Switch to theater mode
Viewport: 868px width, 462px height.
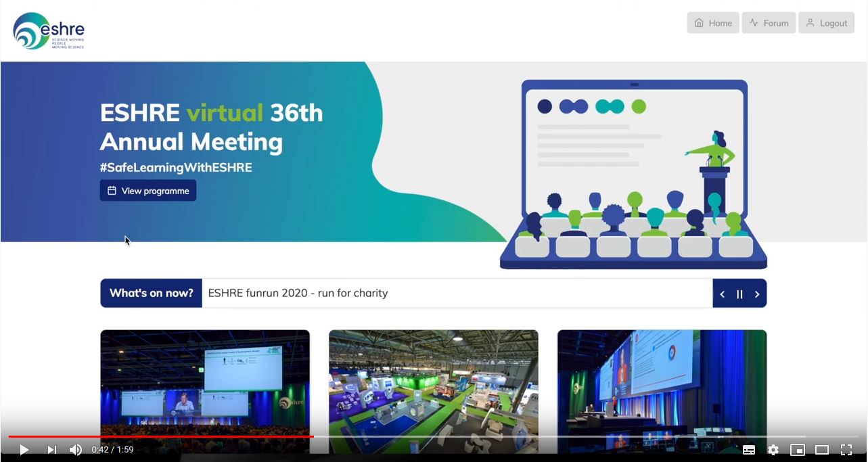(x=822, y=450)
